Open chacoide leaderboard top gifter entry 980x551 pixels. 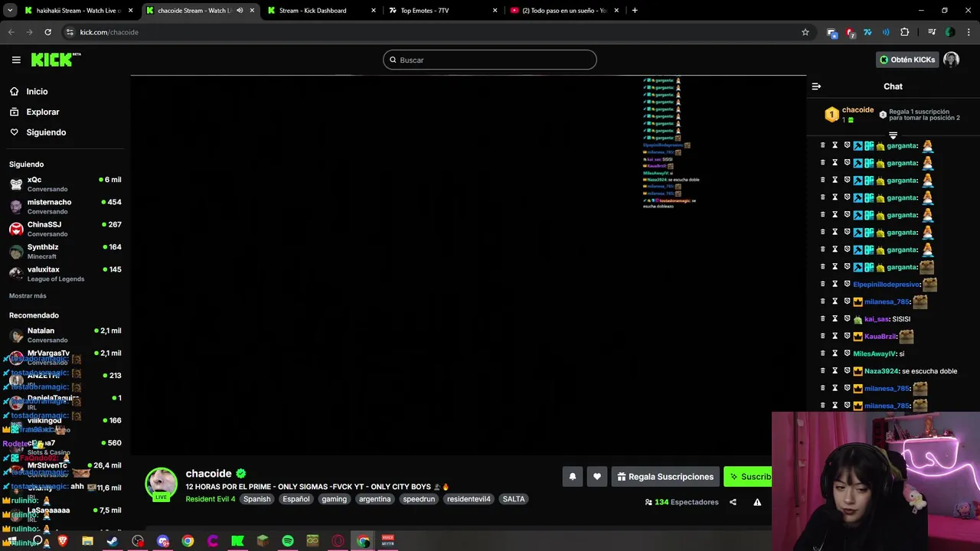849,115
